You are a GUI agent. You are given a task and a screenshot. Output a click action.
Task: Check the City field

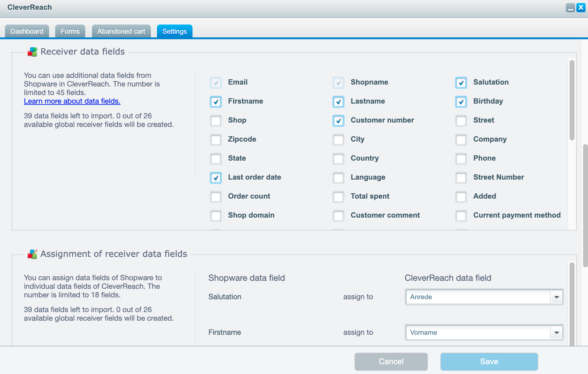338,140
